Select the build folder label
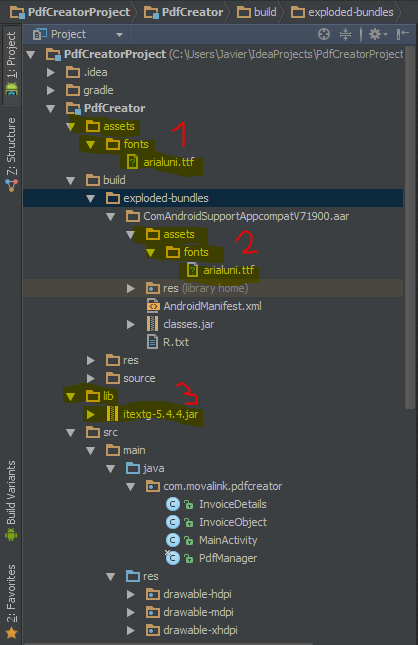The height and width of the screenshot is (645, 418). 114,180
